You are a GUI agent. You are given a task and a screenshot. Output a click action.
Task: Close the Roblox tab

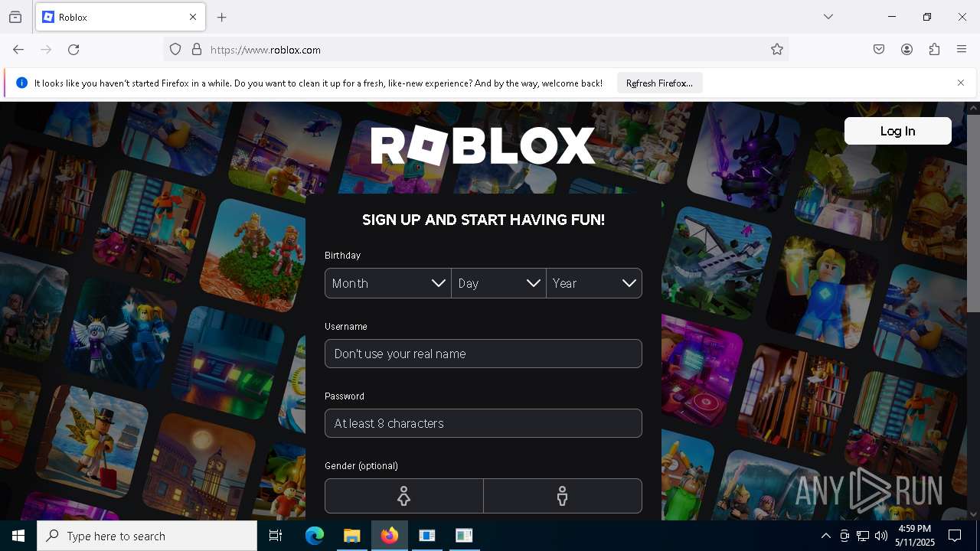point(193,17)
